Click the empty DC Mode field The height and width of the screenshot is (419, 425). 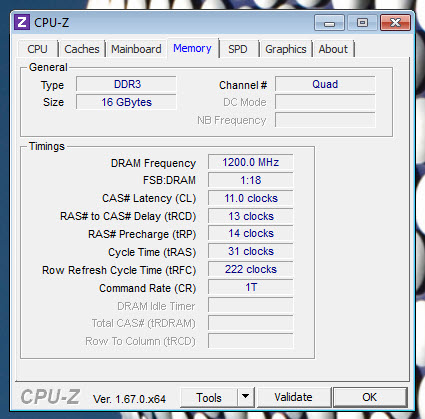[x=325, y=102]
